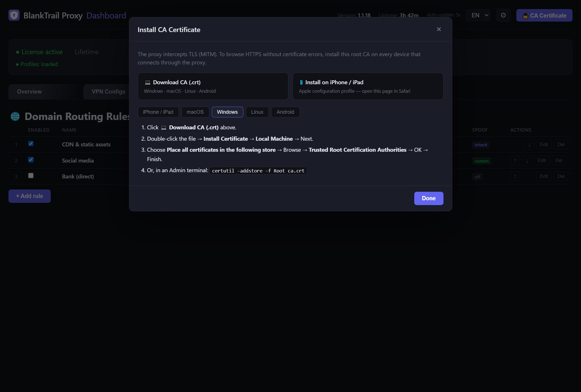Click the off spoof badge

[478, 177]
